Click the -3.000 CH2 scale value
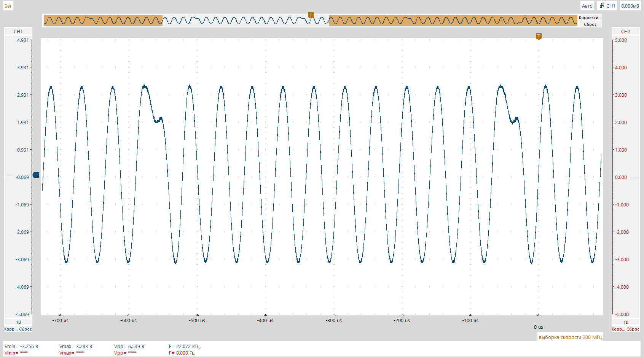Screen dimensions: 644x358 point(622,259)
